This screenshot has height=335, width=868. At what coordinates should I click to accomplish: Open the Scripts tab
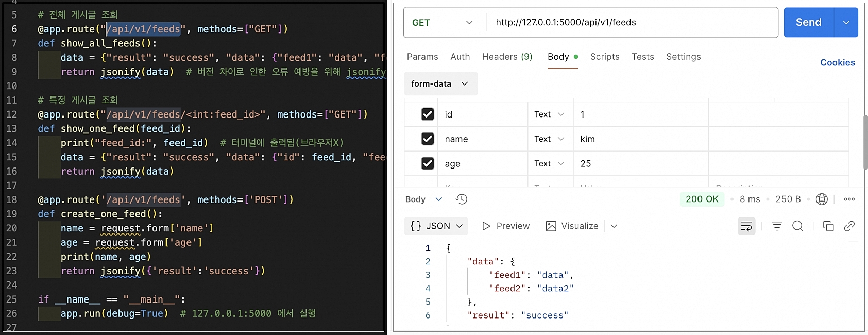pyautogui.click(x=605, y=57)
